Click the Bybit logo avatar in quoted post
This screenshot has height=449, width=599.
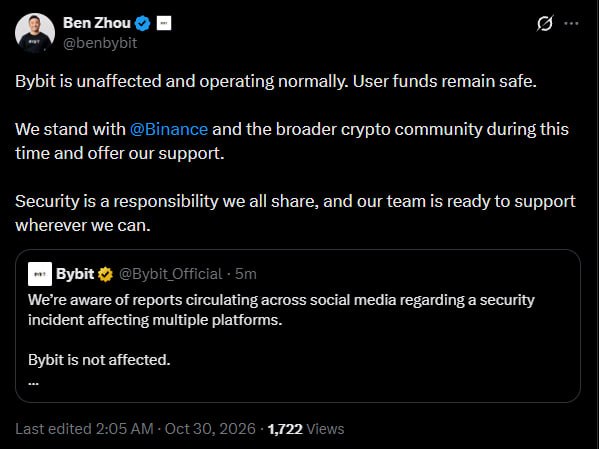click(x=40, y=274)
